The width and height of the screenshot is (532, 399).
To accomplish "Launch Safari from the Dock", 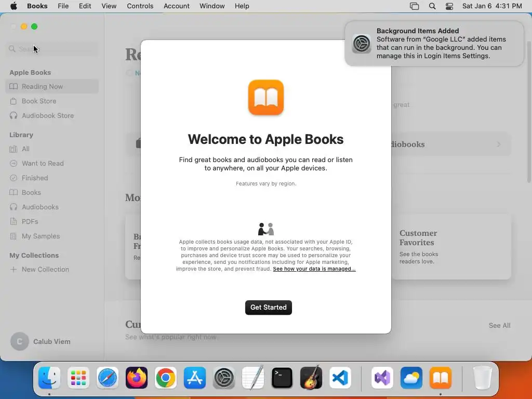I will pyautogui.click(x=108, y=378).
